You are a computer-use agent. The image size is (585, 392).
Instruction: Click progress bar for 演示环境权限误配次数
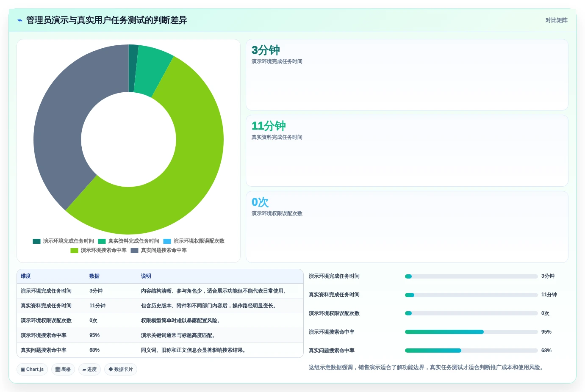[471, 313]
